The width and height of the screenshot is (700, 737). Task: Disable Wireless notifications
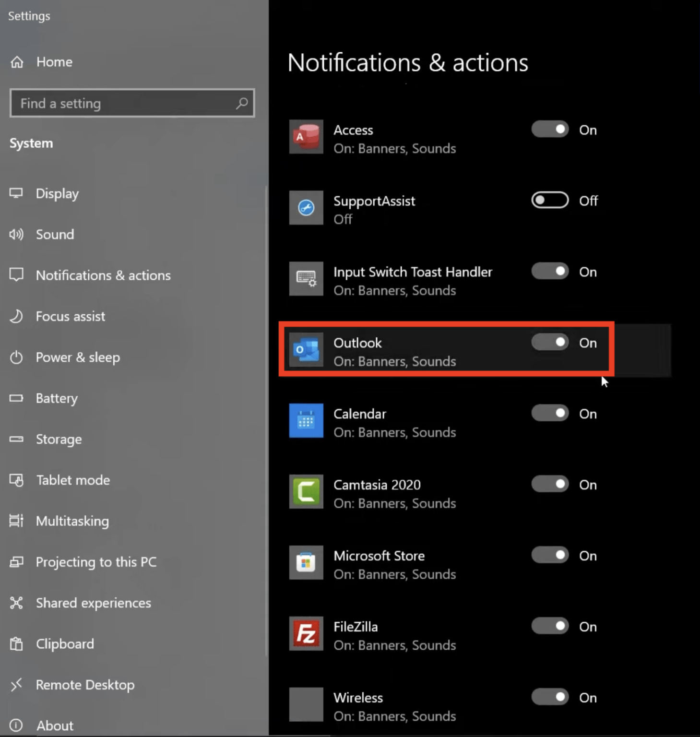coord(549,697)
